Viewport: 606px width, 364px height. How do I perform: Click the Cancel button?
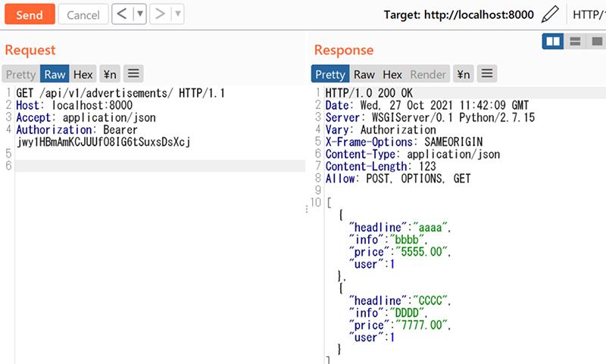[x=83, y=14]
